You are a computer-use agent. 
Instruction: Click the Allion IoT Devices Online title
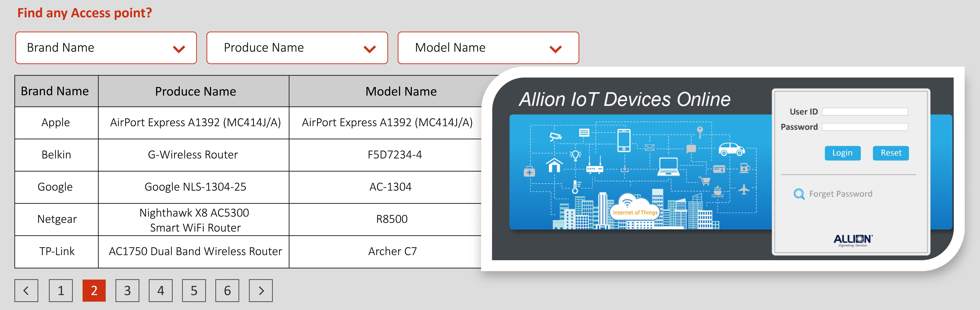tap(625, 99)
